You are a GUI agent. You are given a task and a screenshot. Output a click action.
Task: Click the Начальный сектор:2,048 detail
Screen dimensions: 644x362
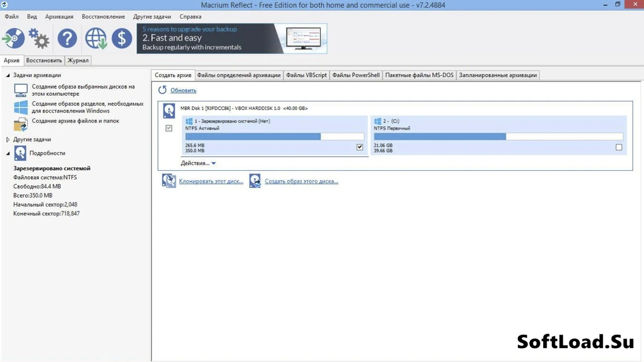point(46,205)
